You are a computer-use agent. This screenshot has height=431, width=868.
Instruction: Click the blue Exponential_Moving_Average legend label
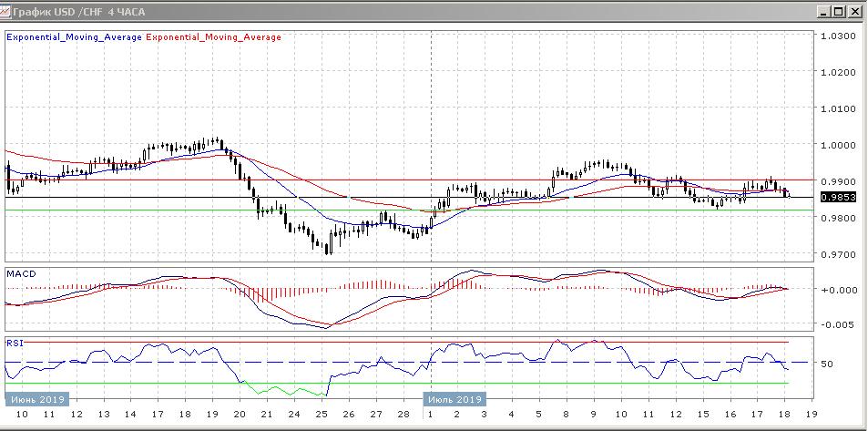75,37
